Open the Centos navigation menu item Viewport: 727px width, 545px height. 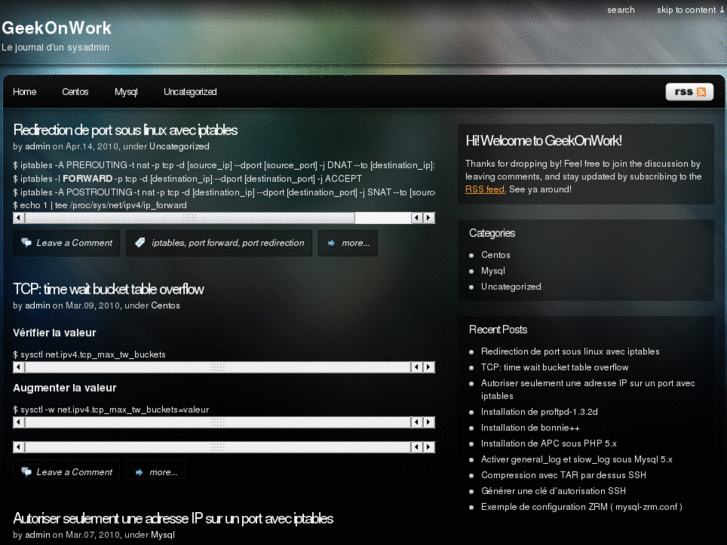75,92
